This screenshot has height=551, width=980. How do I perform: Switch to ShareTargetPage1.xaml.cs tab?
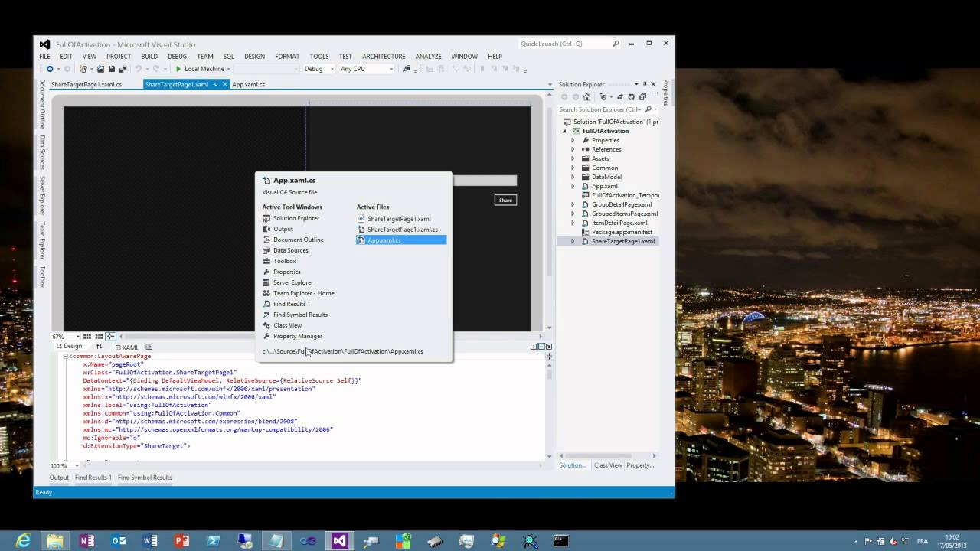(87, 84)
